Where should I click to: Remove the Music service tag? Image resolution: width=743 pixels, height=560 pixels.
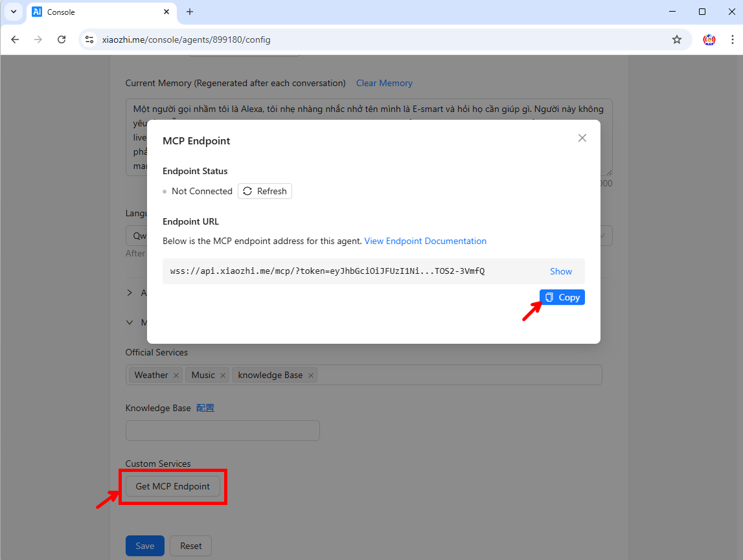click(x=223, y=375)
